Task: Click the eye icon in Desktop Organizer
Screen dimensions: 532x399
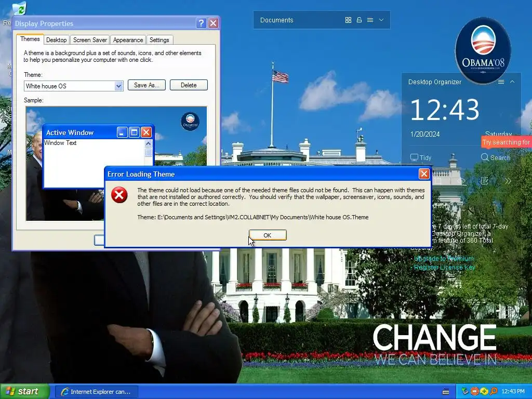Action: (461, 181)
